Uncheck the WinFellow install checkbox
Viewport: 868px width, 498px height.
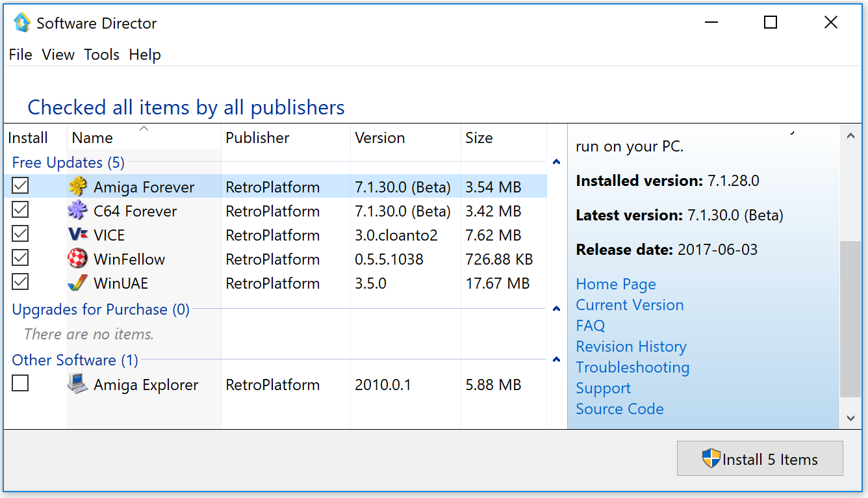(x=21, y=258)
